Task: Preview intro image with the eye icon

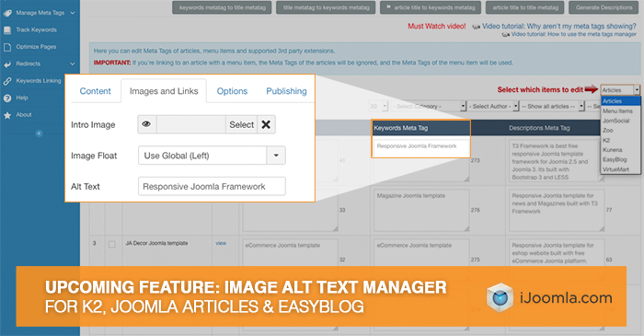Action: point(146,124)
